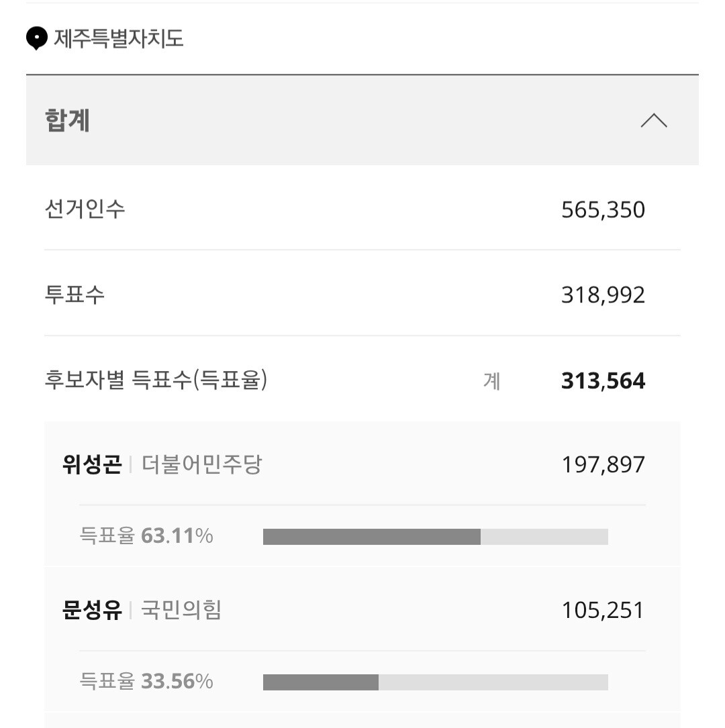725x728 pixels.
Task: Click the 63.11% vote share bar
Action: (435, 537)
